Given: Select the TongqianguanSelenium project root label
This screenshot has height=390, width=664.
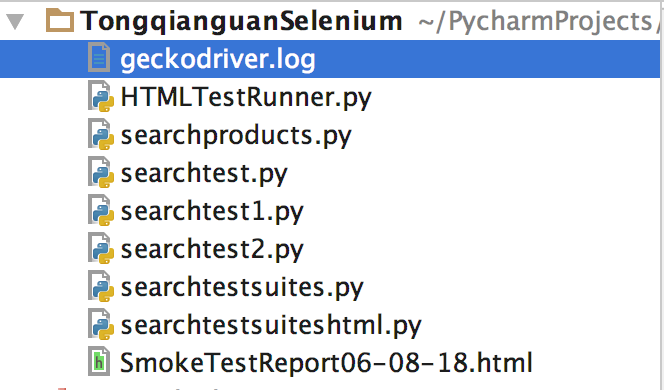Looking at the screenshot, I should [x=241, y=21].
